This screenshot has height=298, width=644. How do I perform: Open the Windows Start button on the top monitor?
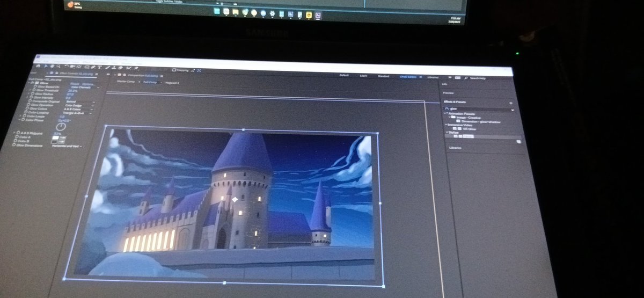(217, 11)
